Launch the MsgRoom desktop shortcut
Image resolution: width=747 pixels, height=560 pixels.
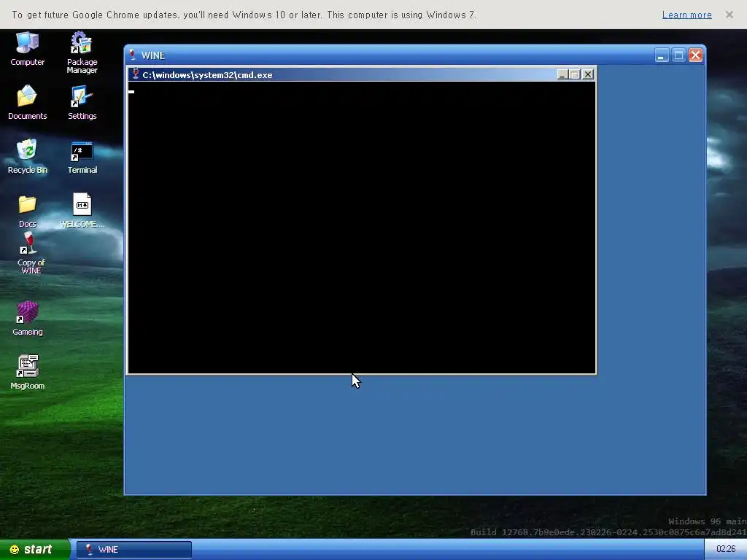[x=27, y=372]
